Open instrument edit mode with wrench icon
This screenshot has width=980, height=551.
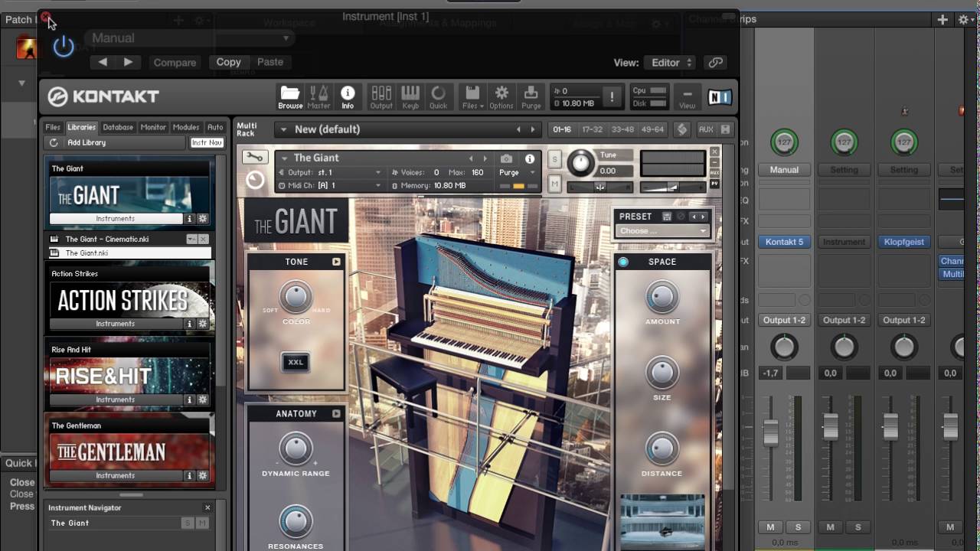pos(255,158)
